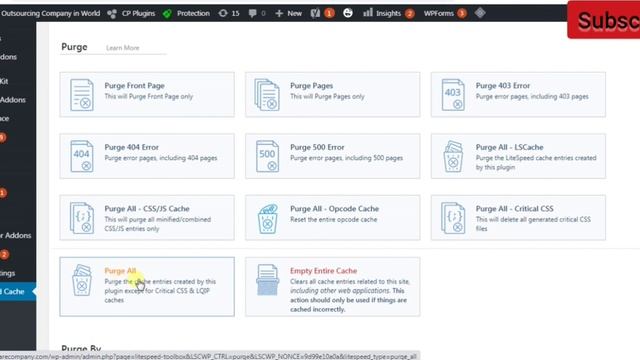Click the Yoast icon with badge 1
640x360 pixels.
(x=315, y=13)
